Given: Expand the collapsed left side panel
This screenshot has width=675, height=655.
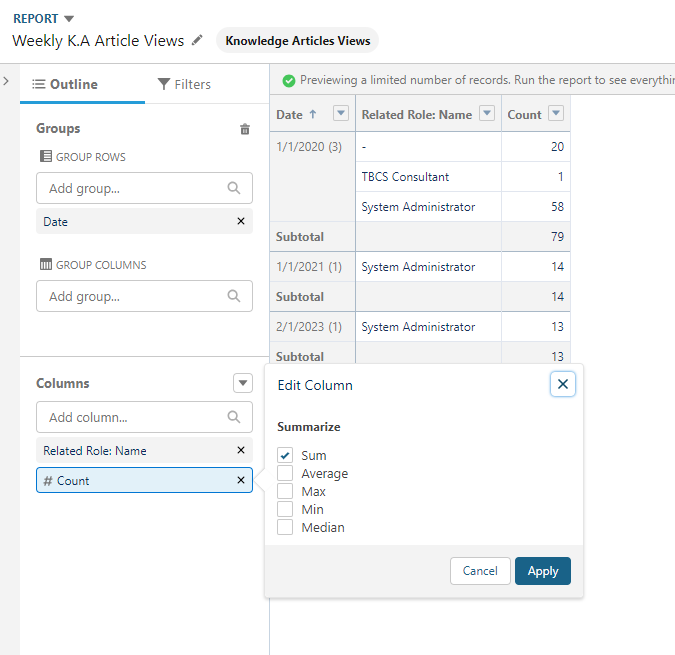Looking at the screenshot, I should 6,80.
